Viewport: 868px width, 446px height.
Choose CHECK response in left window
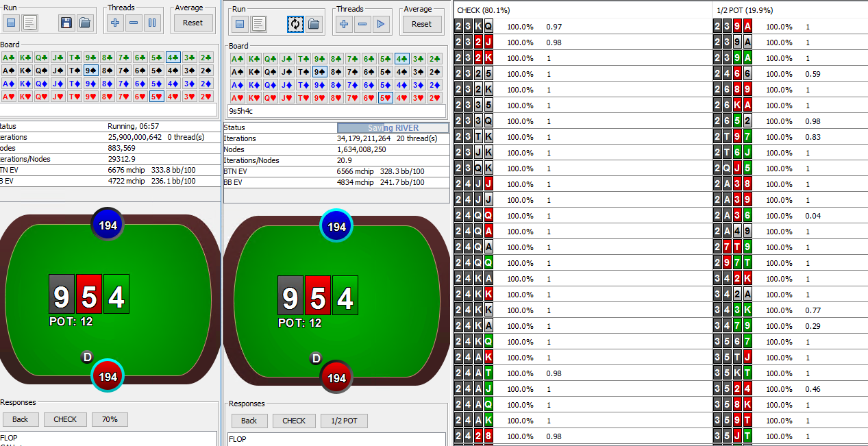tap(65, 419)
